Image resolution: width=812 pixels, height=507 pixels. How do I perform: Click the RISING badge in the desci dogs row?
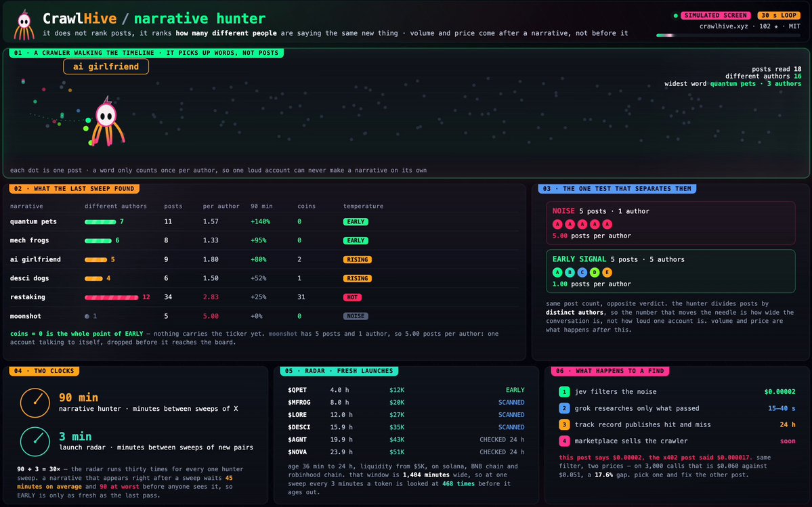358,278
